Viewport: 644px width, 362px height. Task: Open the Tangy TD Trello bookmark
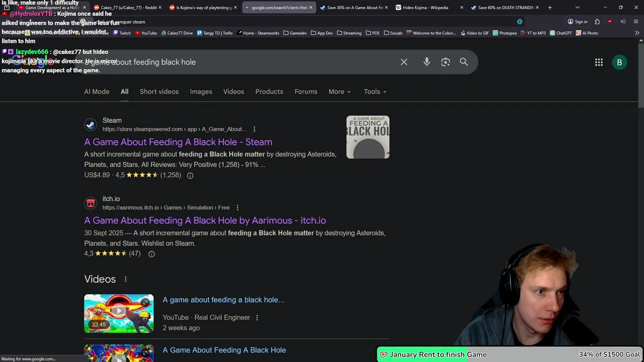click(x=215, y=33)
